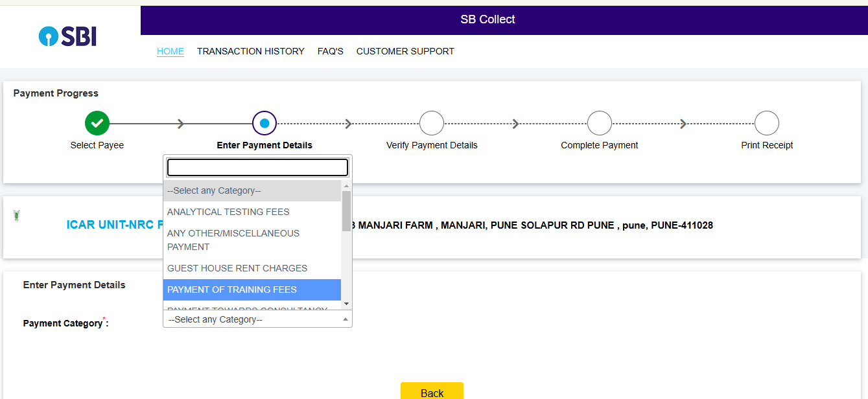The height and width of the screenshot is (399, 868).
Task: Click the Print Receipt label
Action: (767, 145)
